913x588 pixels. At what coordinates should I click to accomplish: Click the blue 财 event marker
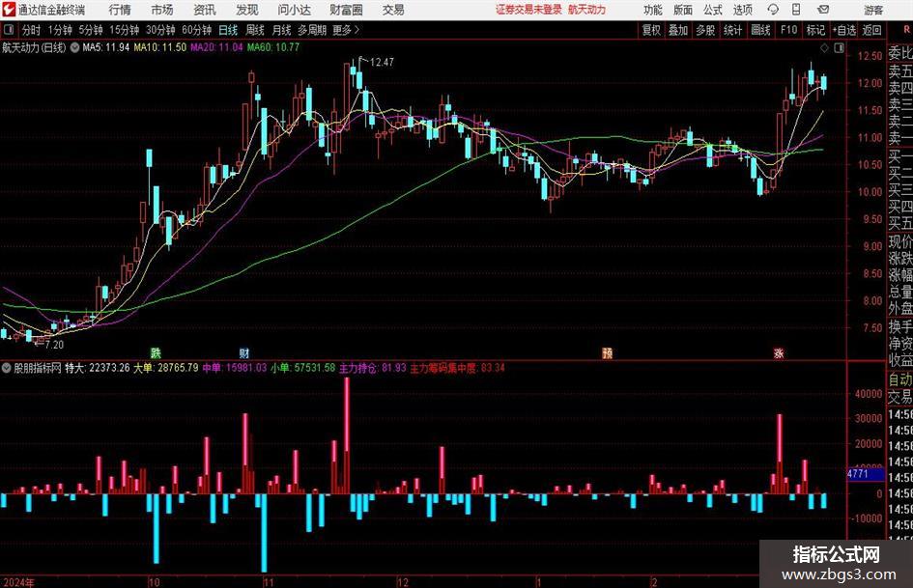pos(244,352)
